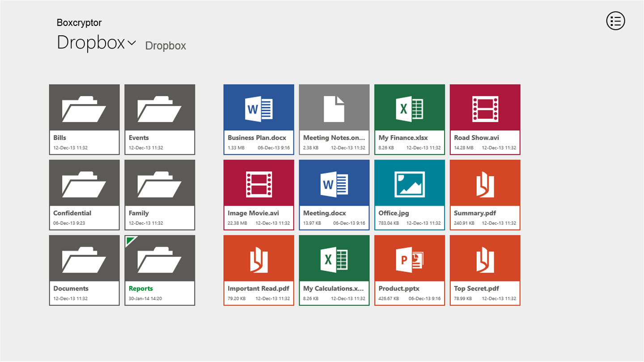Open the picture icon for Office.jpg

[410, 184]
